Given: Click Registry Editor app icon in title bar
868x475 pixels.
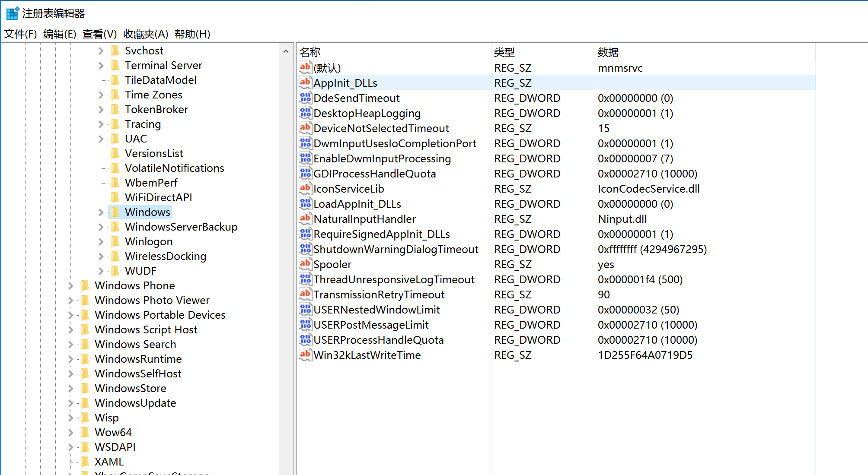Looking at the screenshot, I should (12, 13).
